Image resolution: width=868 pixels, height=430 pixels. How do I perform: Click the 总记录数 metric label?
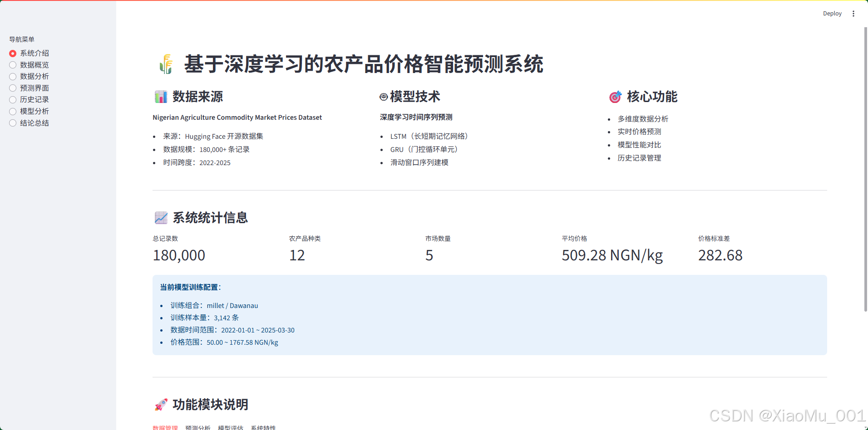point(165,239)
